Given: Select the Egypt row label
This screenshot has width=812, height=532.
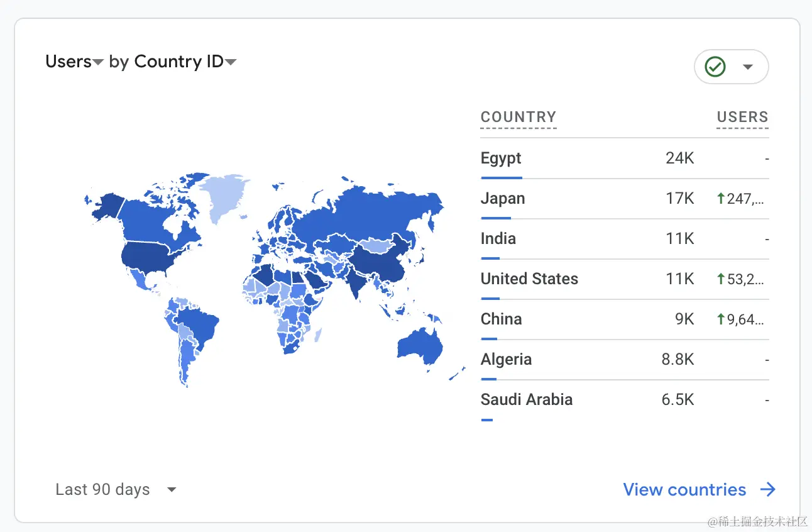Looking at the screenshot, I should 501,158.
